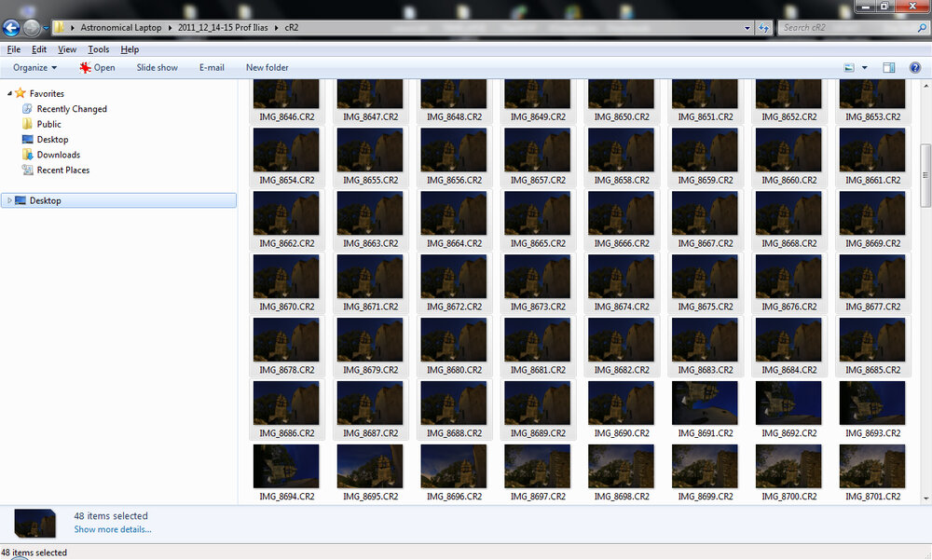Click the refresh icon beside address bar
The height and width of the screenshot is (560, 932).
click(x=765, y=28)
